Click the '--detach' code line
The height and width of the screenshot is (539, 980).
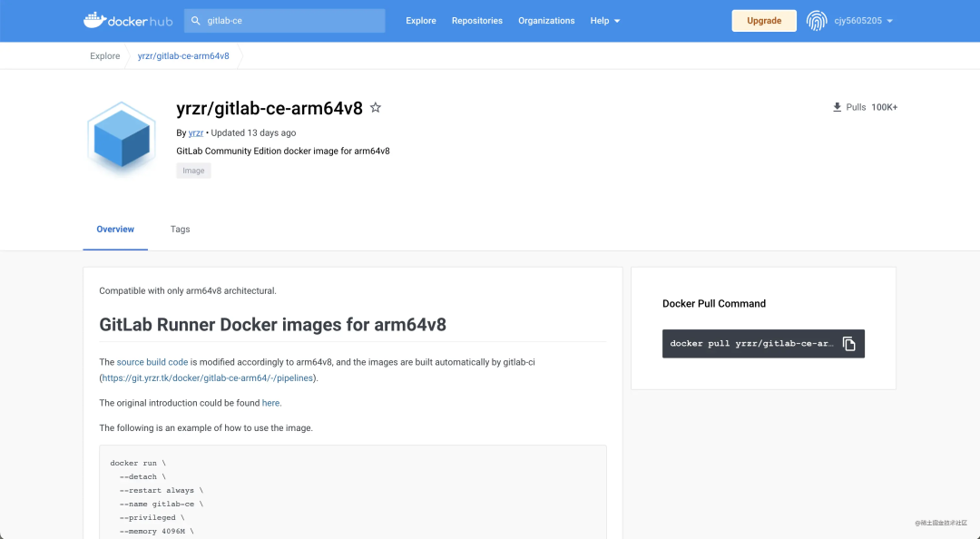click(x=143, y=476)
